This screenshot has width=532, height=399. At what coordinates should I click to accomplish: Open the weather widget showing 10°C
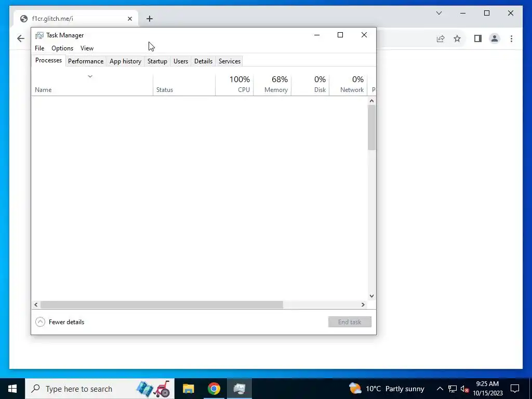(x=387, y=389)
